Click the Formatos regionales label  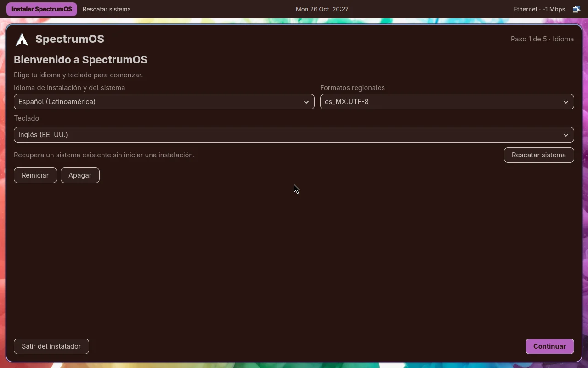coord(352,88)
